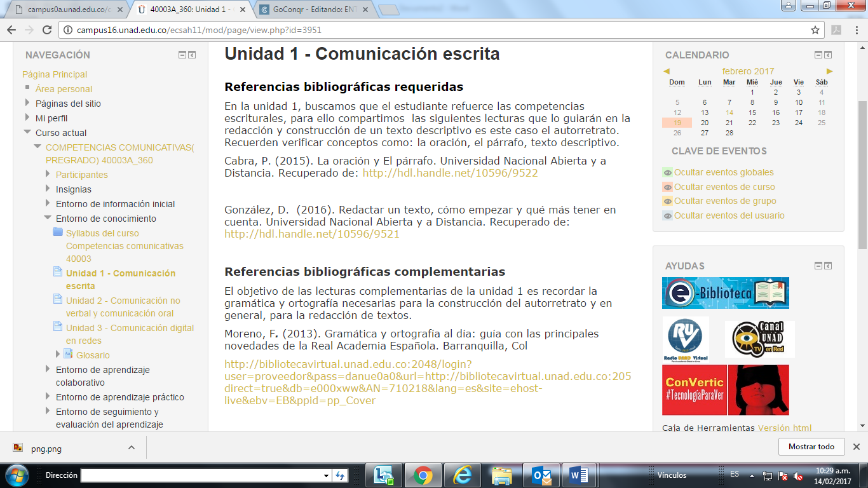Toggle Ocultar eventos del usuario eye icon

pyautogui.click(x=667, y=215)
